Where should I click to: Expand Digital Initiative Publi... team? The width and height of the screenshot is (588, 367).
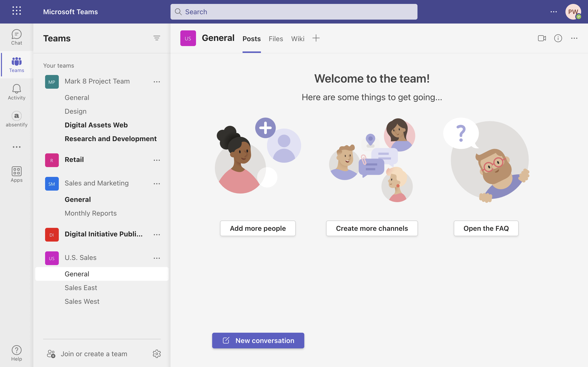103,234
